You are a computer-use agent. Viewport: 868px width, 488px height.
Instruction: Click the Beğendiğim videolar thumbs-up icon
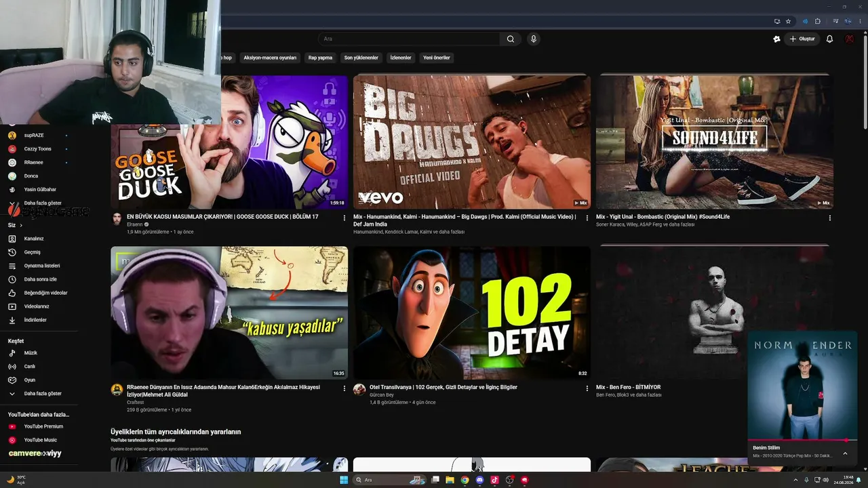pyautogui.click(x=12, y=293)
